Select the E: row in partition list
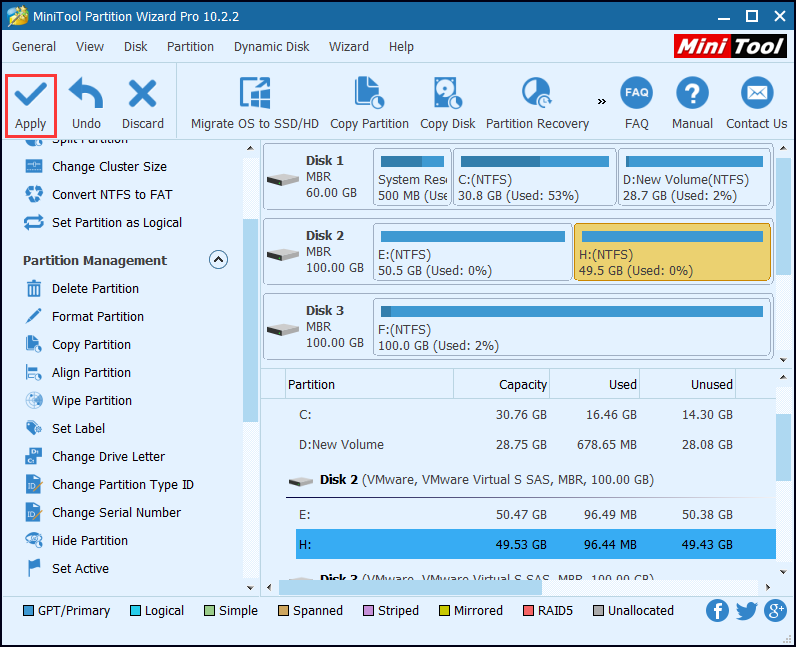 click(536, 514)
